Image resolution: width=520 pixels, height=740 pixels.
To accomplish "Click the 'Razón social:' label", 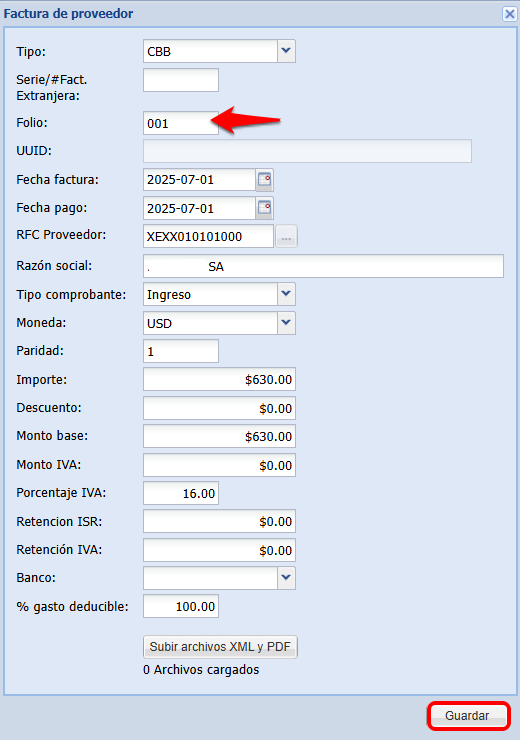I will (x=54, y=266).
